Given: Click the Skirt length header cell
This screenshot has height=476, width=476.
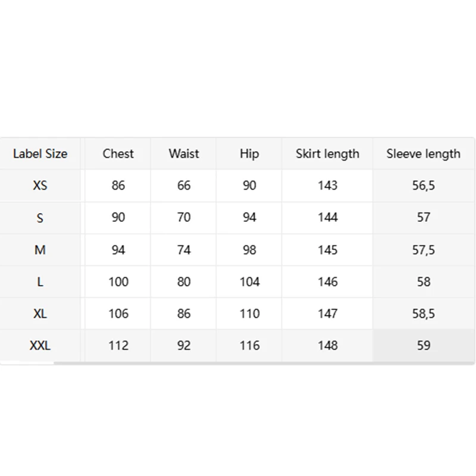Looking at the screenshot, I should (327, 154).
